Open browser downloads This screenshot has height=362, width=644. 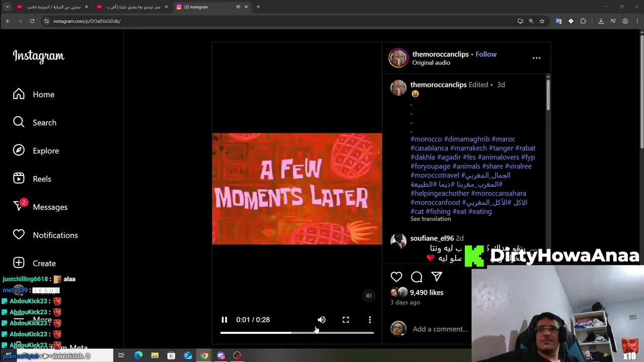pos(601,21)
